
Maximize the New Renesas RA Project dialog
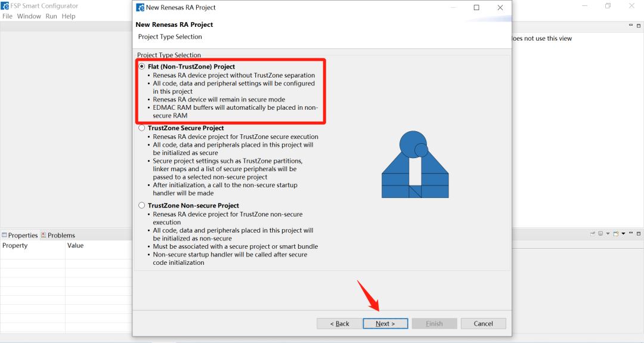476,8
